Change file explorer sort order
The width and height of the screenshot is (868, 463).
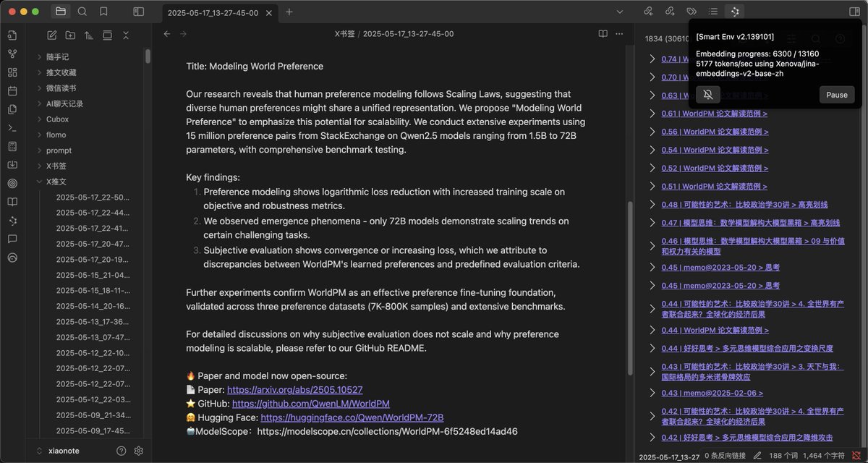pos(89,35)
